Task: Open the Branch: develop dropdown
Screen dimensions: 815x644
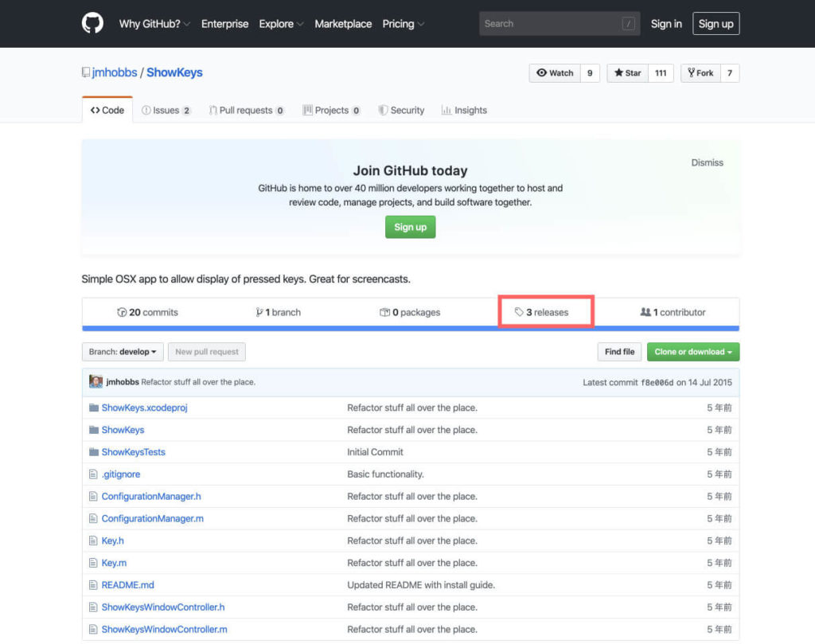Action: coord(123,351)
